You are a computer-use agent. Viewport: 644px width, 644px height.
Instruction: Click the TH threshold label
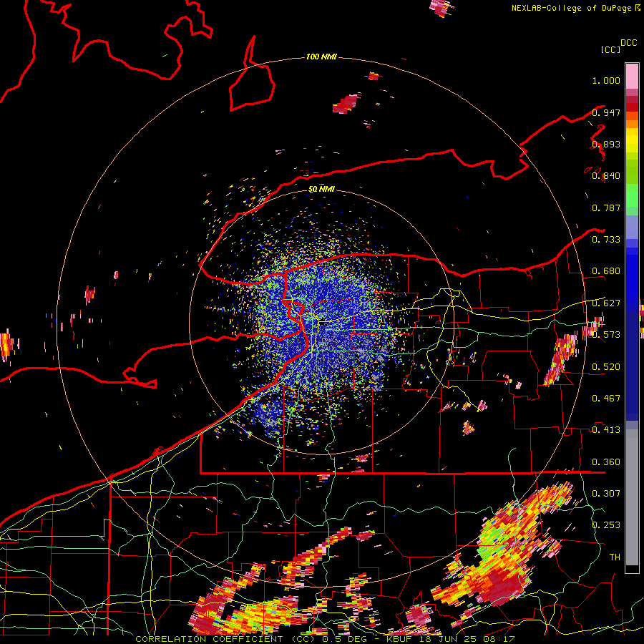click(615, 557)
